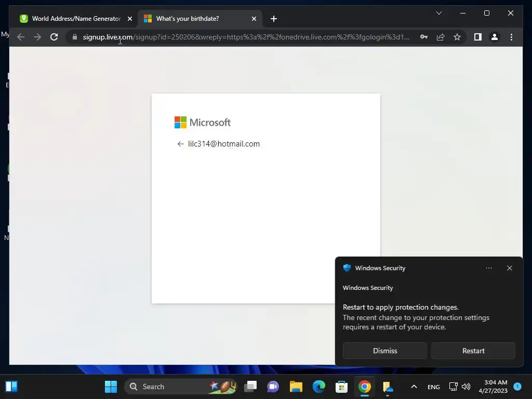Viewport: 532px width, 399px height.
Task: Reload the current page
Action: coord(54,37)
